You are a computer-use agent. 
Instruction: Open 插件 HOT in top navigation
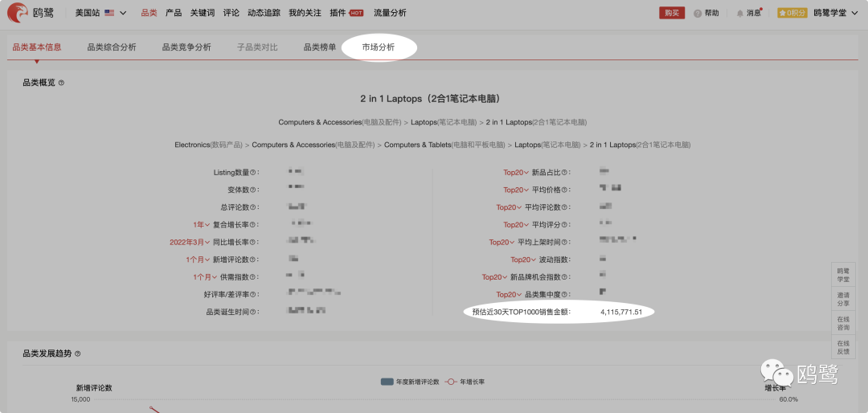click(346, 13)
